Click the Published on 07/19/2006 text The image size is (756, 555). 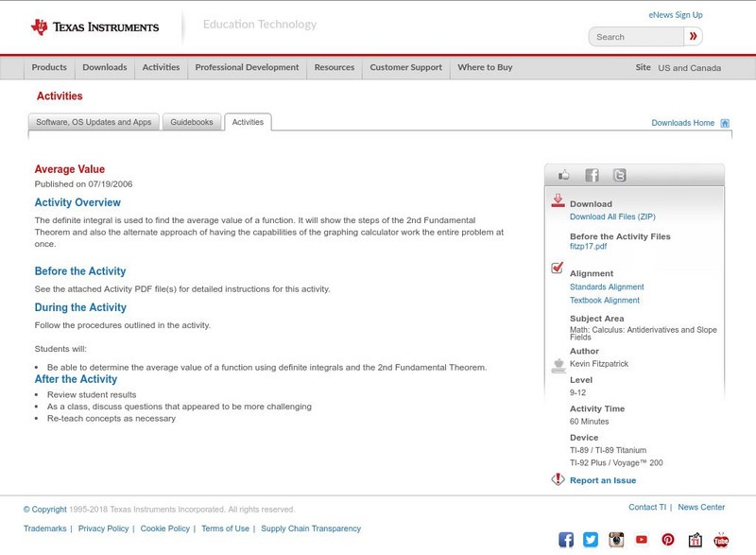point(83,184)
